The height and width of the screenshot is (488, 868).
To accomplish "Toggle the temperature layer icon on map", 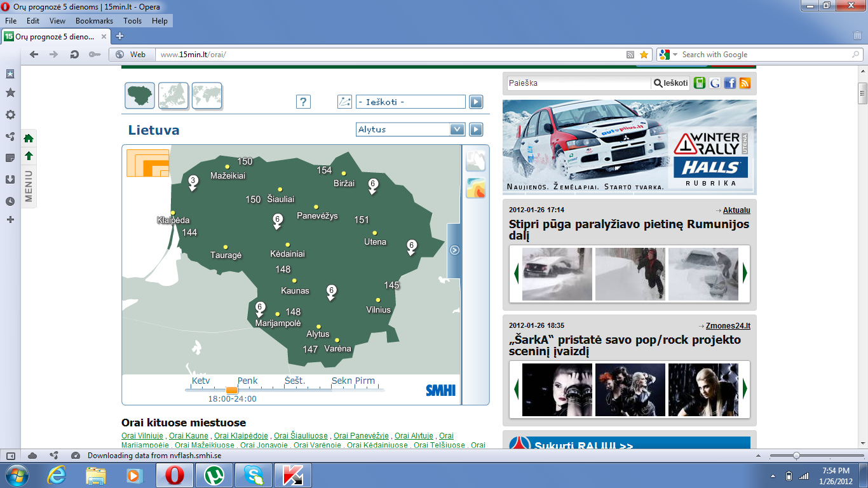I will (x=475, y=188).
